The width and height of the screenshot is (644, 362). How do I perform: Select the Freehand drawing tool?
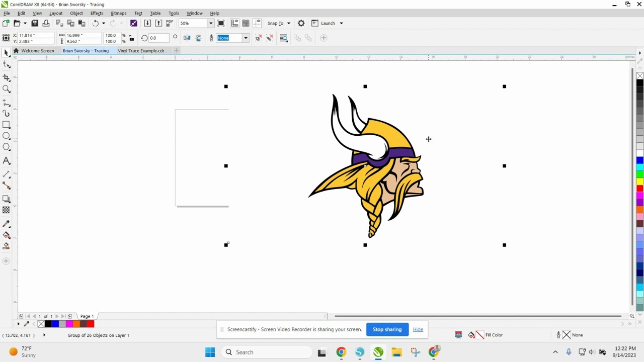pos(6,102)
